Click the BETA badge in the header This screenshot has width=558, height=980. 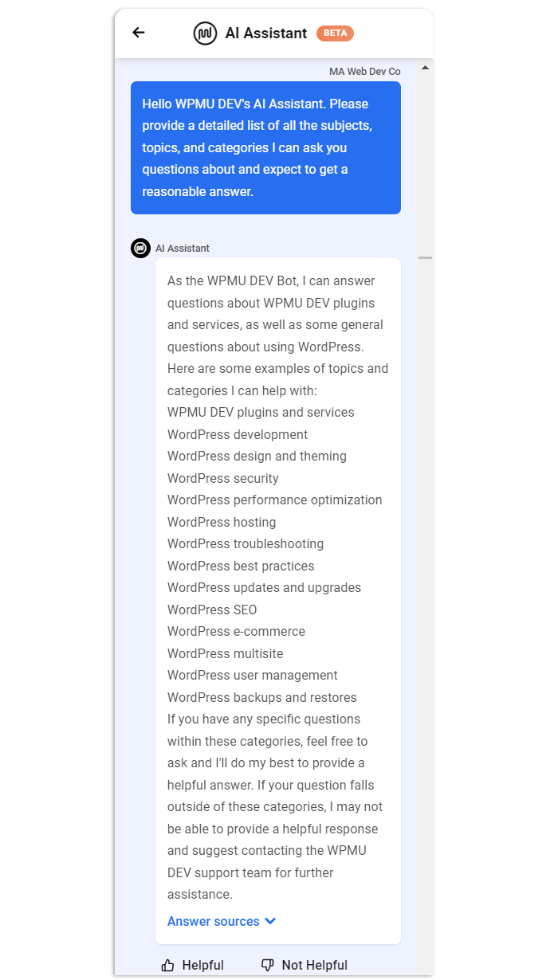pos(335,33)
